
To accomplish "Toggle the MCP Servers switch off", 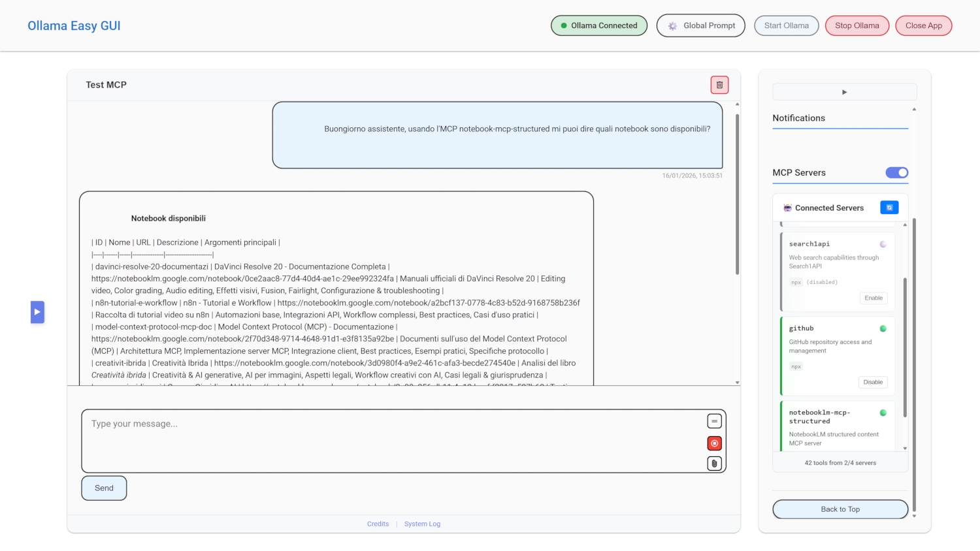I will coord(896,172).
